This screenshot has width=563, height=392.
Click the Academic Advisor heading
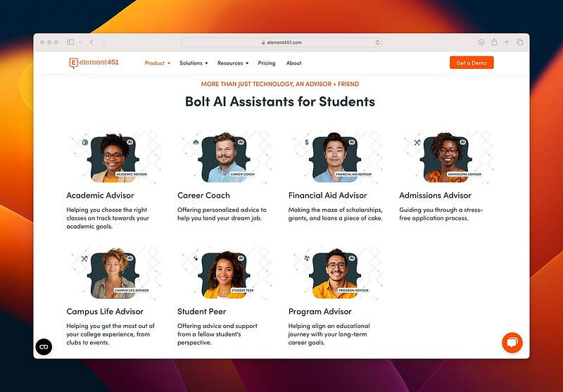(100, 196)
